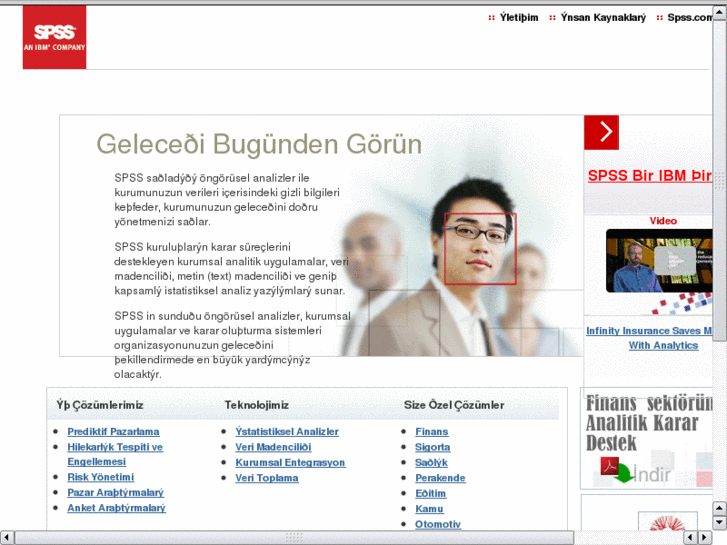This screenshot has height=545, width=727.
Task: Click the SPSS Bir IBM red headline link
Action: (650, 176)
